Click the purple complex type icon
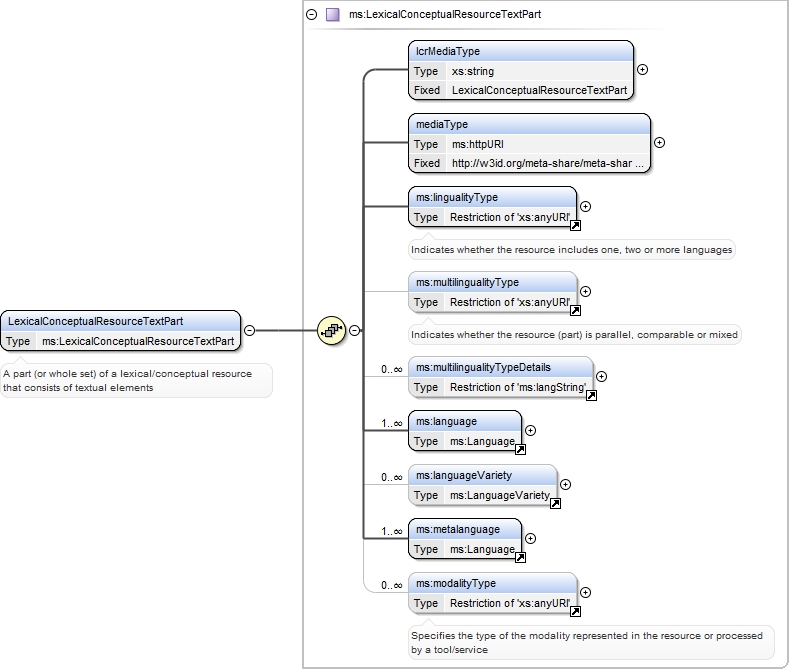The image size is (790, 670). (x=333, y=15)
